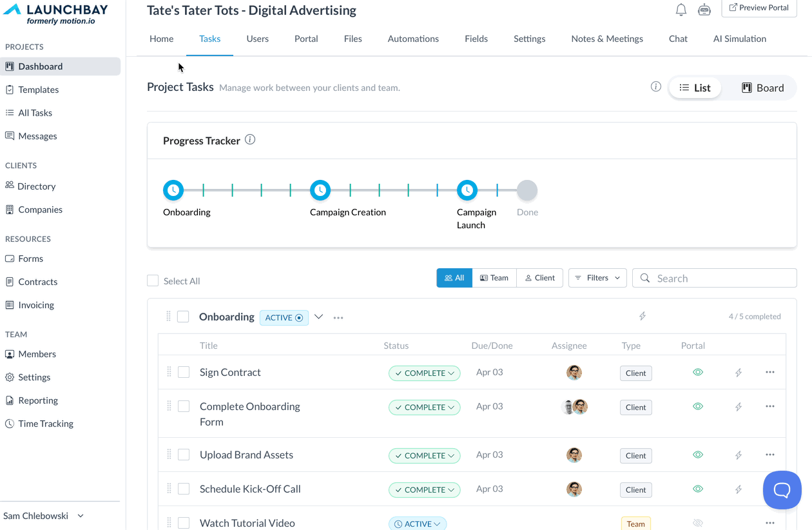Viewport: 812px width, 530px height.
Task: Open more options for Watch Tutorial Video
Action: pos(770,523)
